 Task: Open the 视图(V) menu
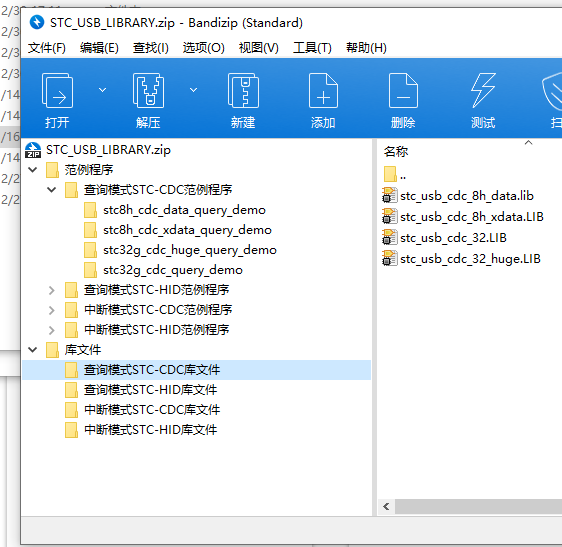pos(258,47)
